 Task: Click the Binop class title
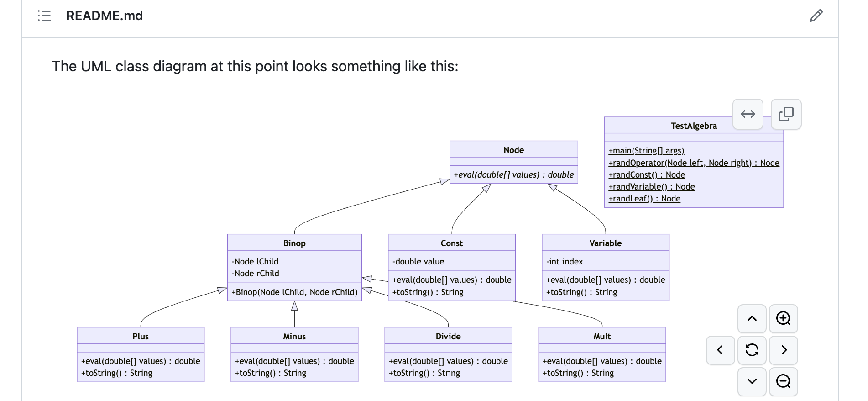(x=294, y=243)
